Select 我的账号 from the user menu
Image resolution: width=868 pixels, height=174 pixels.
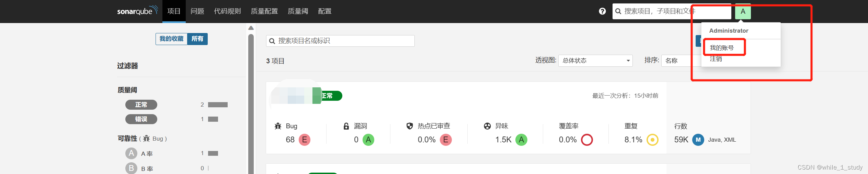[722, 48]
